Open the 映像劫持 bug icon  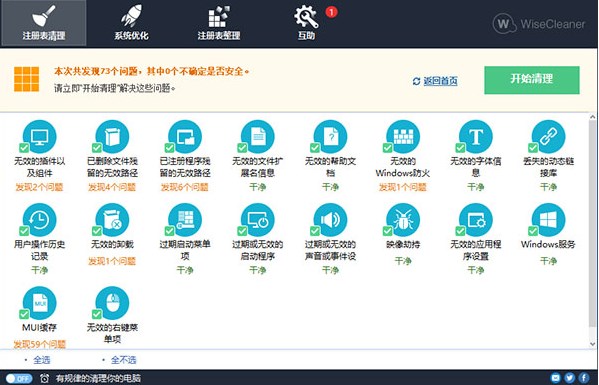[x=403, y=220]
